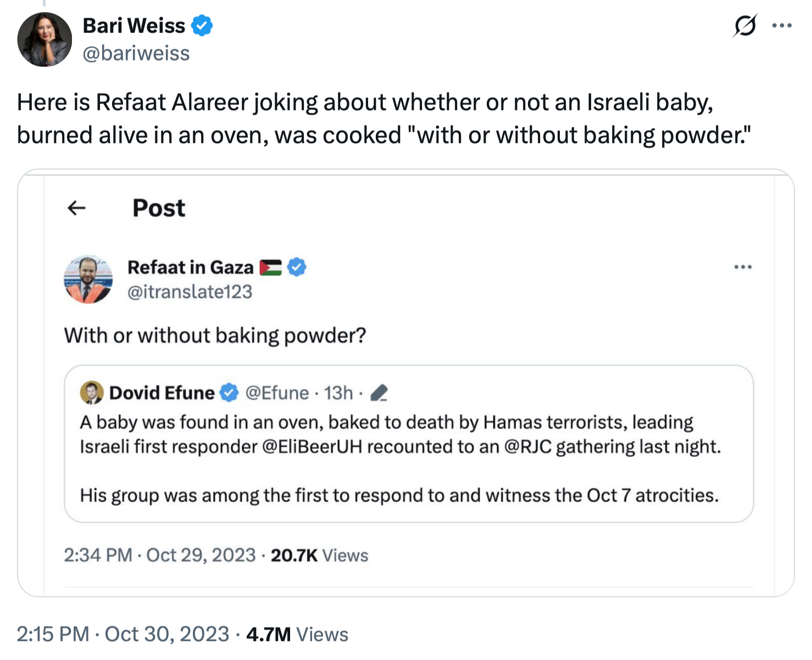Click Refaat in Gaza's blue verified badge
Viewport: 812px width, 660px height.
(x=297, y=267)
